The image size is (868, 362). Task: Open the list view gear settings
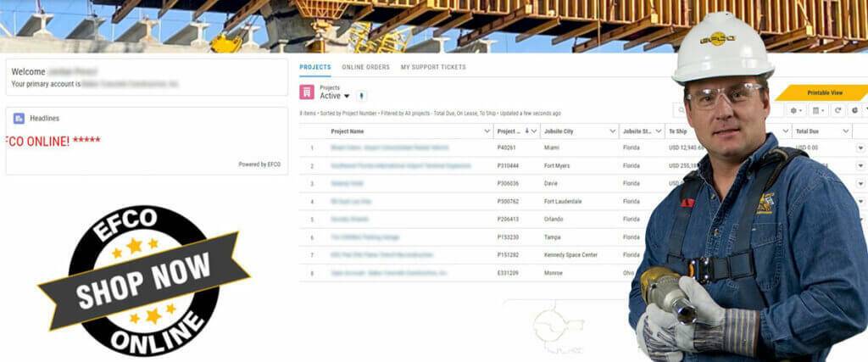click(796, 110)
